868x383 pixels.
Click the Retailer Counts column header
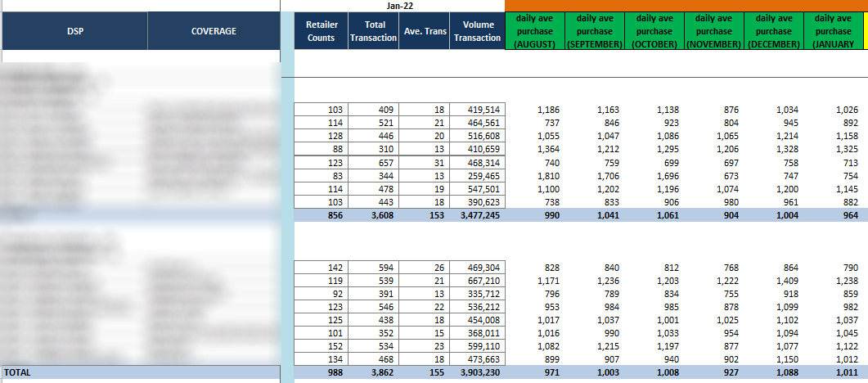[x=321, y=31]
